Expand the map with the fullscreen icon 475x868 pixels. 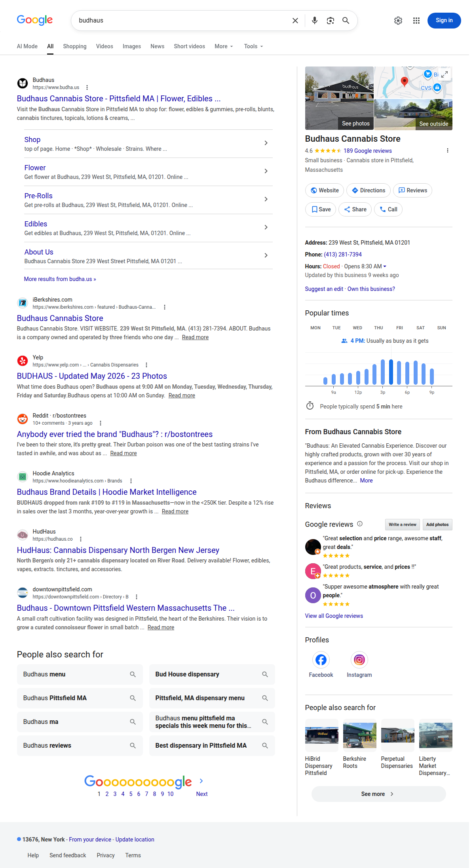point(445,74)
